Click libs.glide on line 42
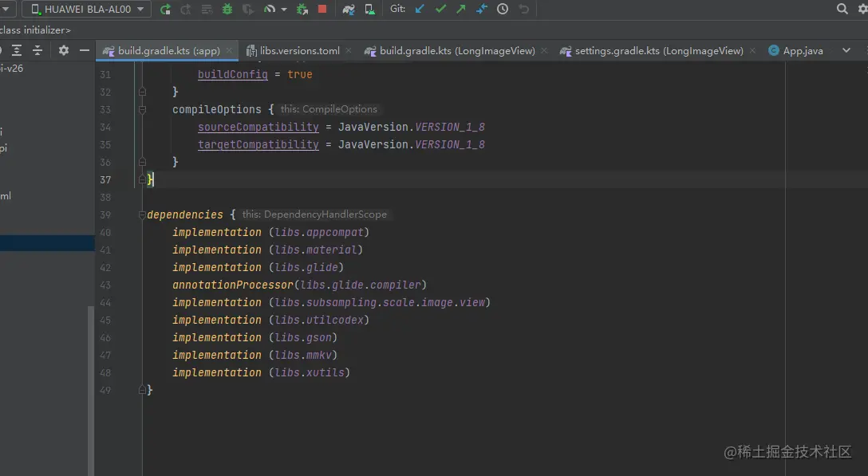The image size is (868, 476). pyautogui.click(x=306, y=267)
